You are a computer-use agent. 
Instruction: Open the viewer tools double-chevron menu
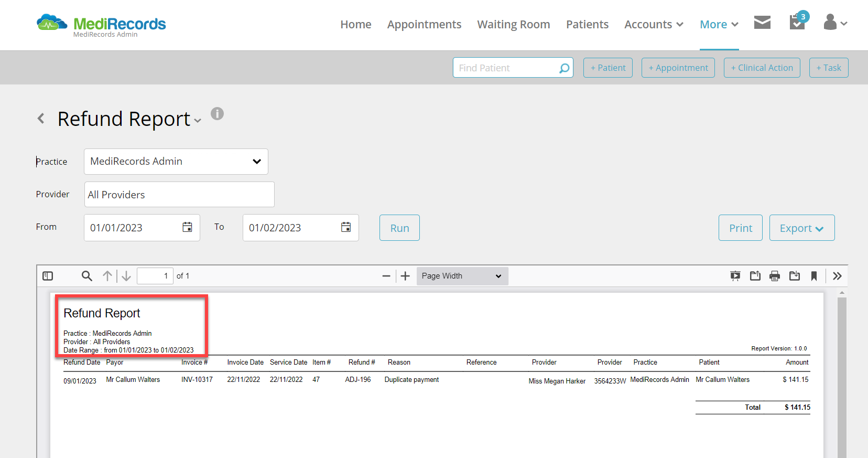[837, 276]
